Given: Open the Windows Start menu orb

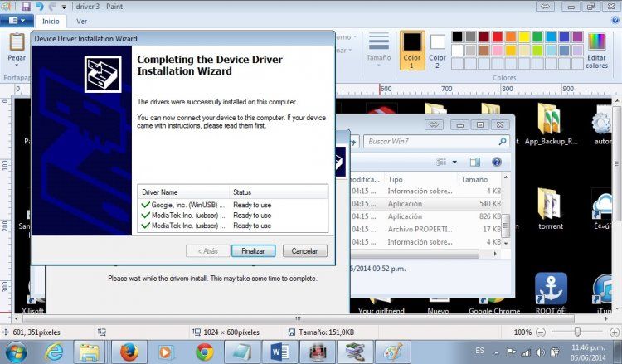Looking at the screenshot, I should (17, 352).
